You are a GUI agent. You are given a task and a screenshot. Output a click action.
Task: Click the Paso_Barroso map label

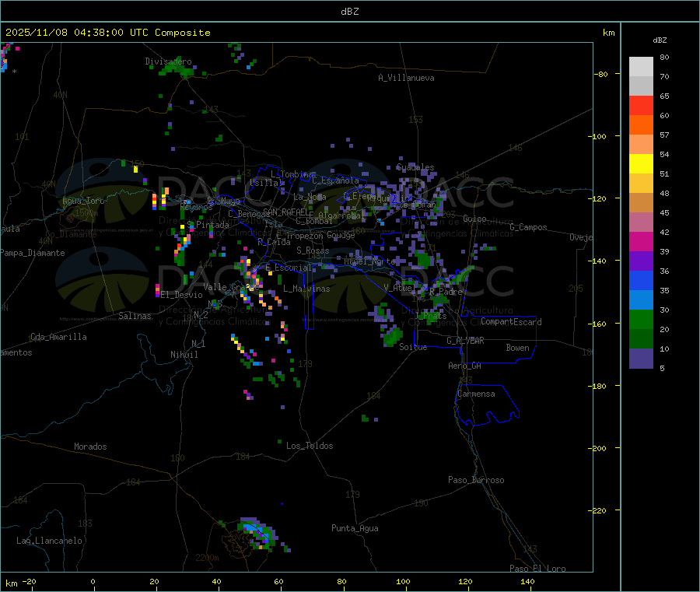476,480
